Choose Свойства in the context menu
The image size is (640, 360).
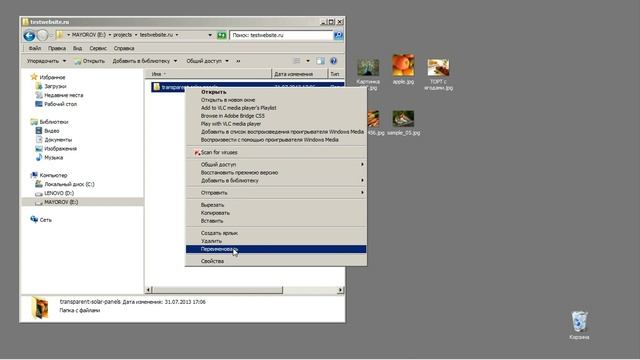click(276, 261)
